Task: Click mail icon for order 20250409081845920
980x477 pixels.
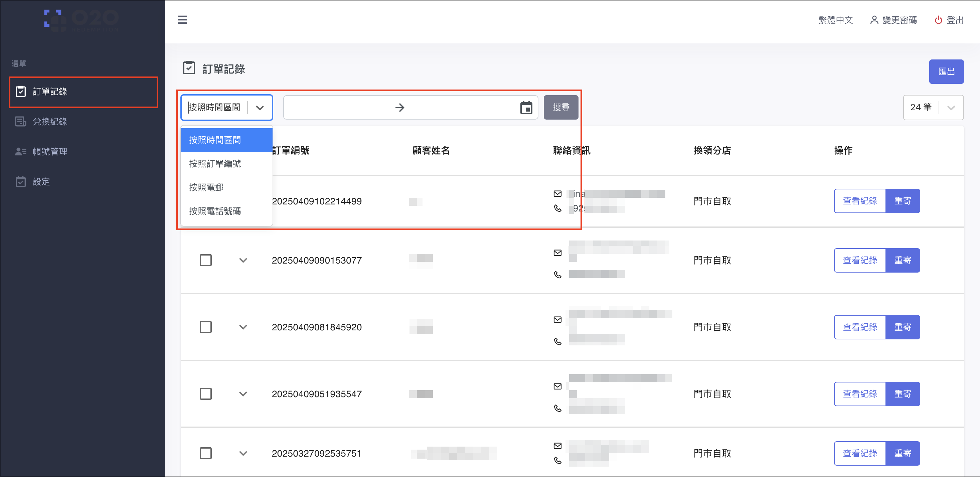Action: [x=557, y=320]
